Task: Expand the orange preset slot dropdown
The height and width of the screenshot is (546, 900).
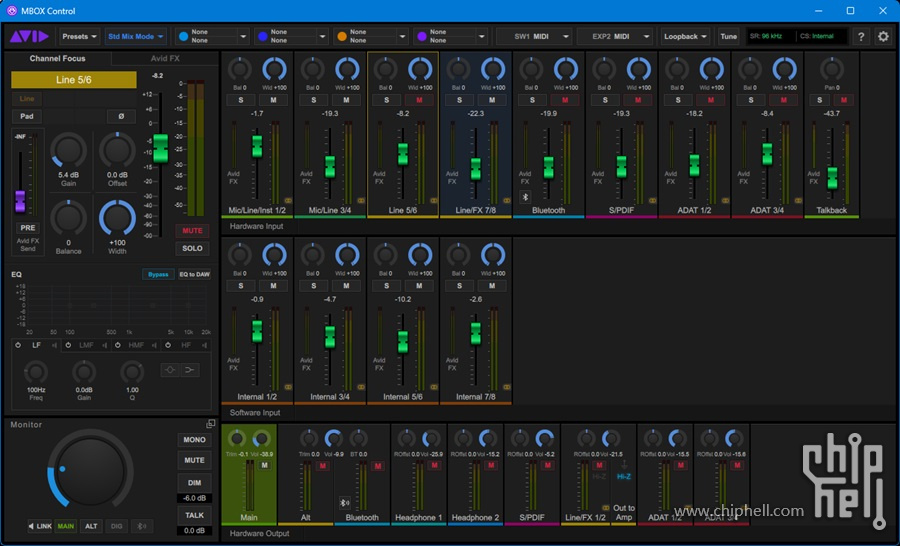Action: (402, 36)
